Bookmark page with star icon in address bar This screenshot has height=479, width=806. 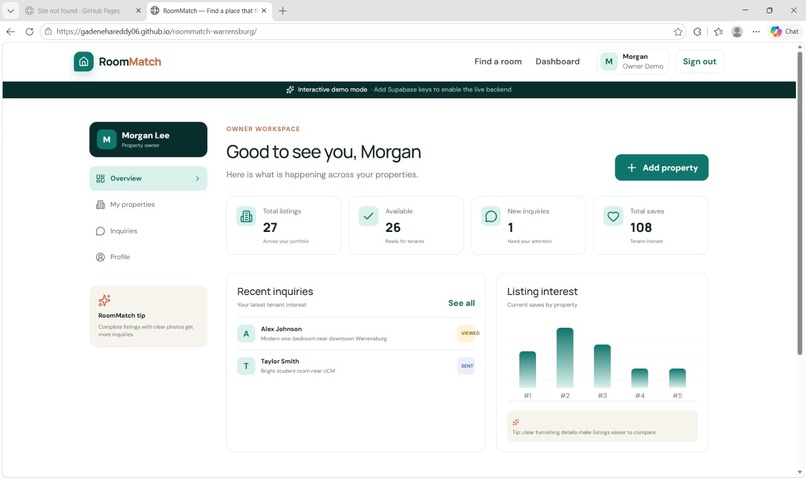(x=678, y=32)
